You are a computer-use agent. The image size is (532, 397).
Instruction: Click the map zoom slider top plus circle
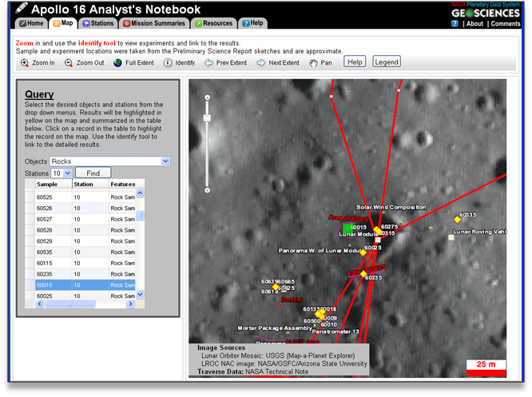pyautogui.click(x=208, y=97)
